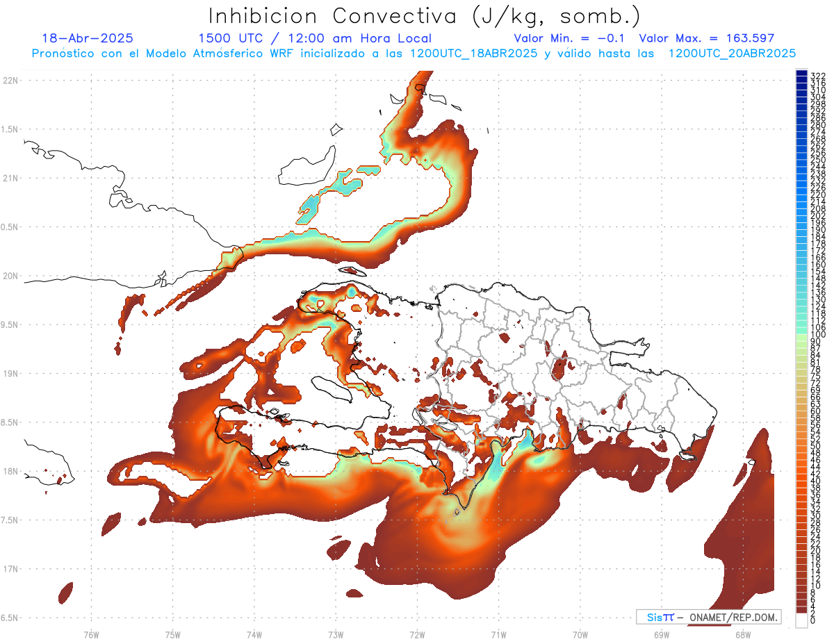Click the '7.5N' latitude label
This screenshot has height=644, width=834.
tap(11, 520)
